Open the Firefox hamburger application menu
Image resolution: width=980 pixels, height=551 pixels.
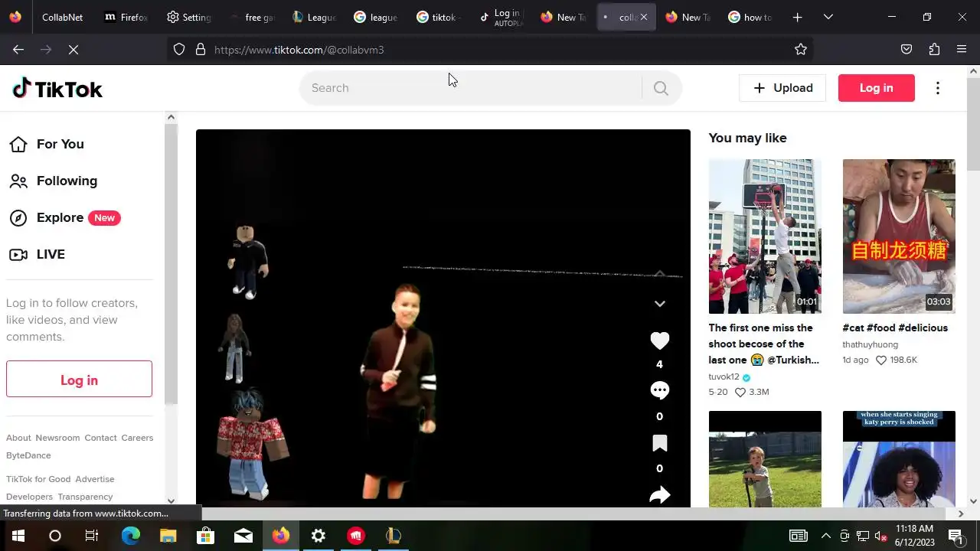pyautogui.click(x=962, y=50)
